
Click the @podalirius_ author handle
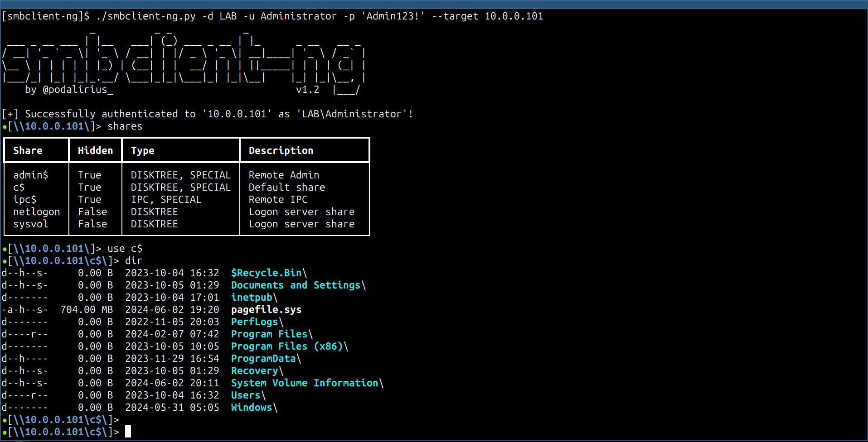pos(78,90)
